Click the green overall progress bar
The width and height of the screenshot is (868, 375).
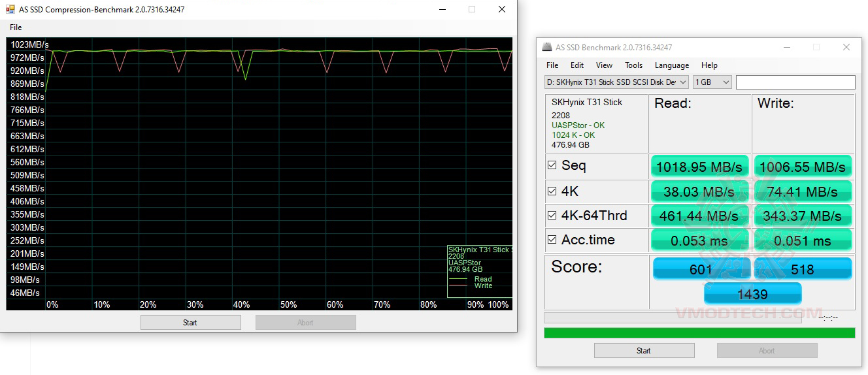click(699, 333)
